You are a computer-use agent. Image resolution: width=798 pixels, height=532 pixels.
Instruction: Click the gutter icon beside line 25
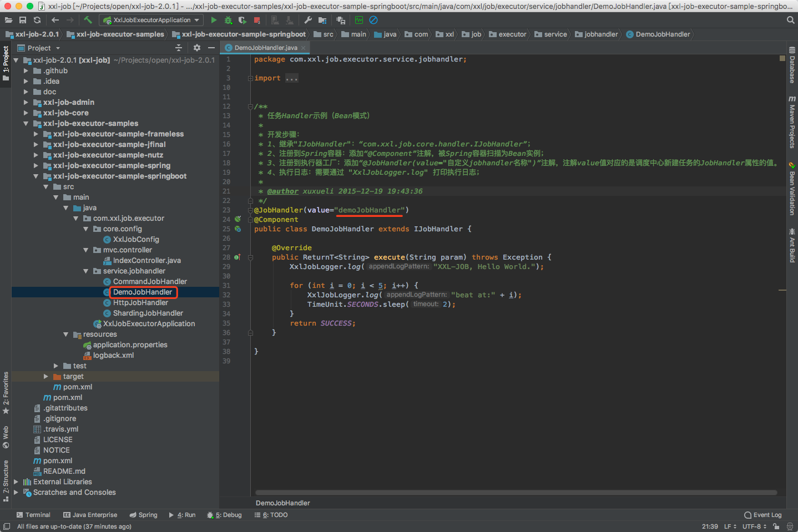[x=238, y=229]
